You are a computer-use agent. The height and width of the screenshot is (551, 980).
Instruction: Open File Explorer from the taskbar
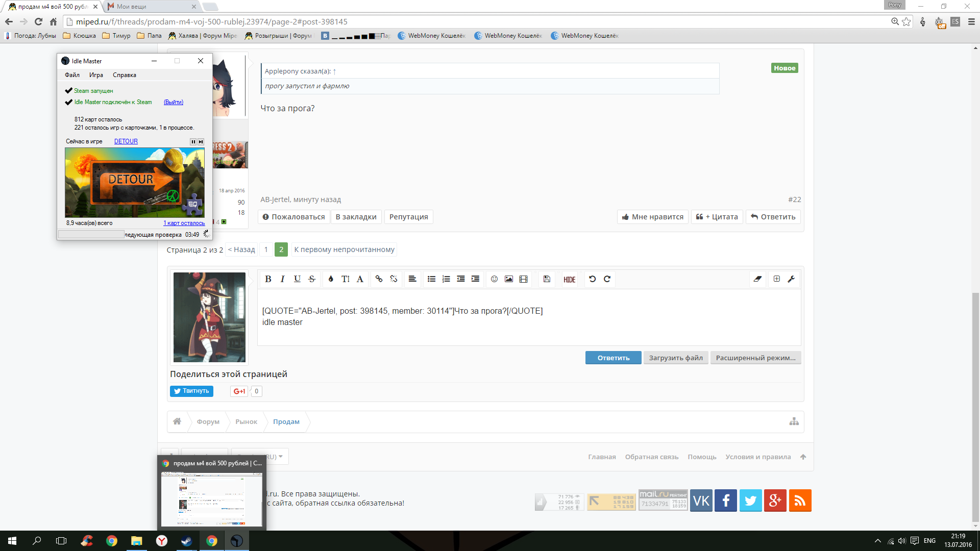pos(136,541)
